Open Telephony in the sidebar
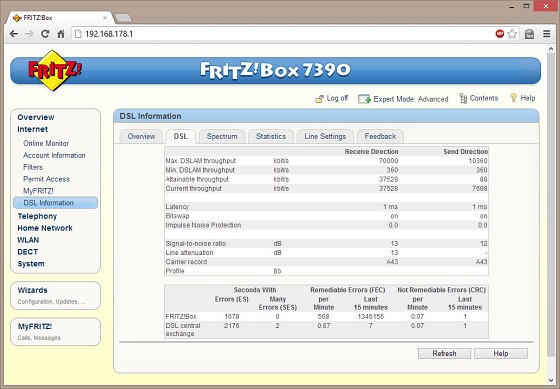This screenshot has width=560, height=389. coord(37,216)
